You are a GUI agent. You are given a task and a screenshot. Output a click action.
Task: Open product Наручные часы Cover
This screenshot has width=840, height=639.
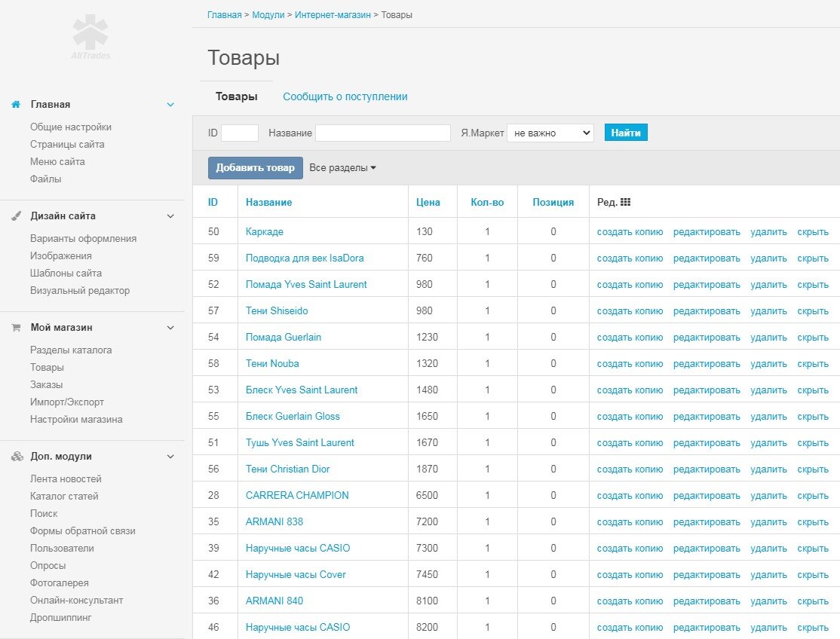pos(296,574)
